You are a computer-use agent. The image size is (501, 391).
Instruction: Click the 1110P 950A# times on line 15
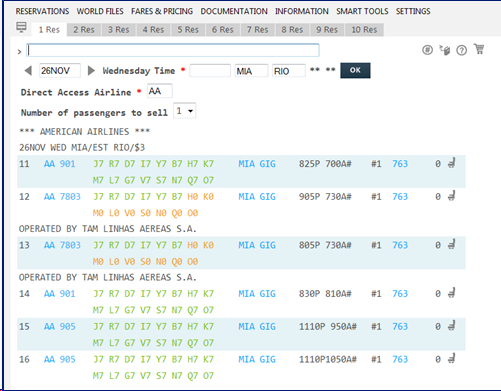click(x=328, y=327)
